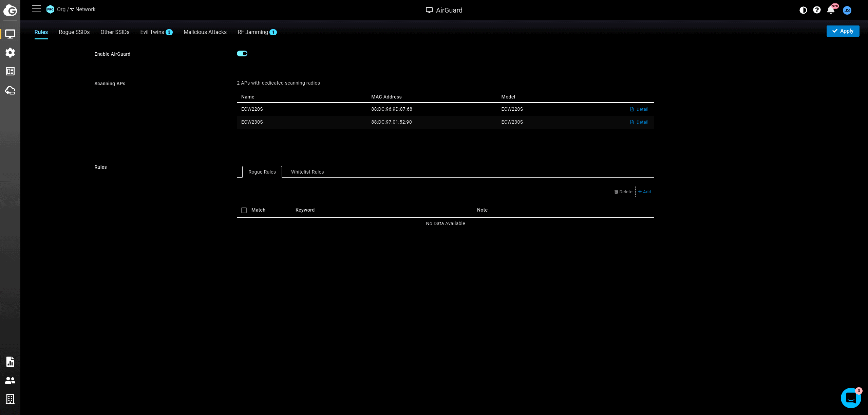This screenshot has height=415, width=868.
Task: Open the hamburger navigation menu
Action: [36, 9]
